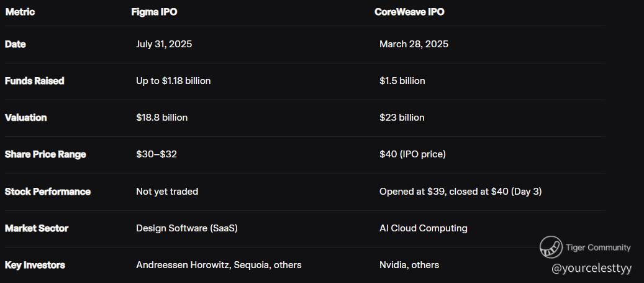Click the Date row label
This screenshot has height=283, width=644.
coord(16,44)
